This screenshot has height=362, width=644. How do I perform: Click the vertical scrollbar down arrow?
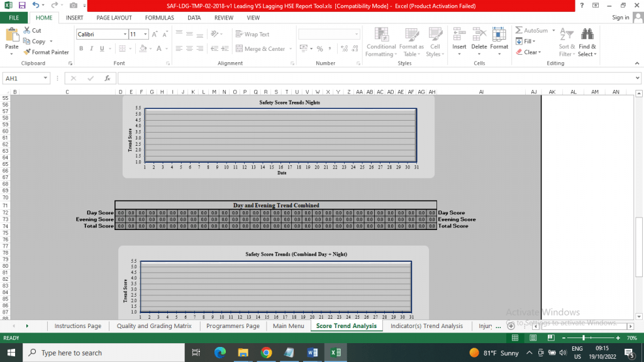coord(639,317)
